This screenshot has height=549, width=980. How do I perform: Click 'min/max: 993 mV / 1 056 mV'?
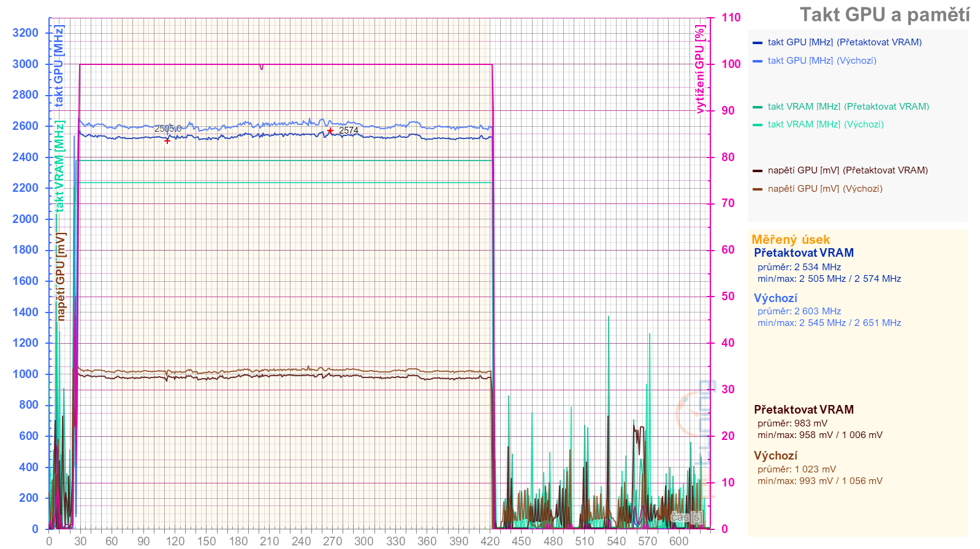point(820,481)
